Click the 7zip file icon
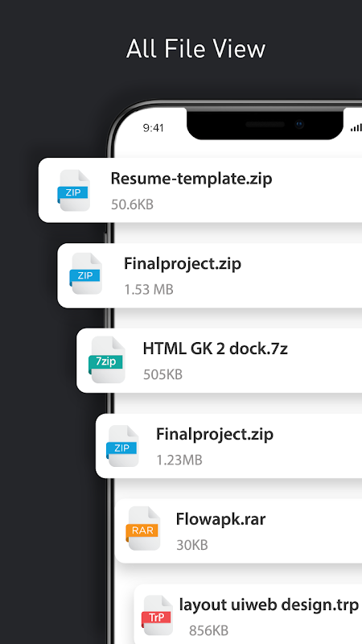Screen dimensions: 362x644 pyautogui.click(x=106, y=360)
